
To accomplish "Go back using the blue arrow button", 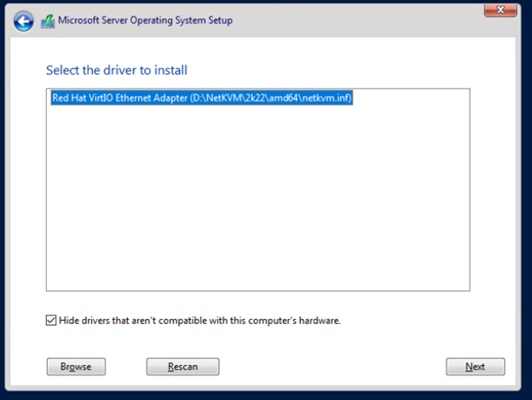I will [23, 21].
